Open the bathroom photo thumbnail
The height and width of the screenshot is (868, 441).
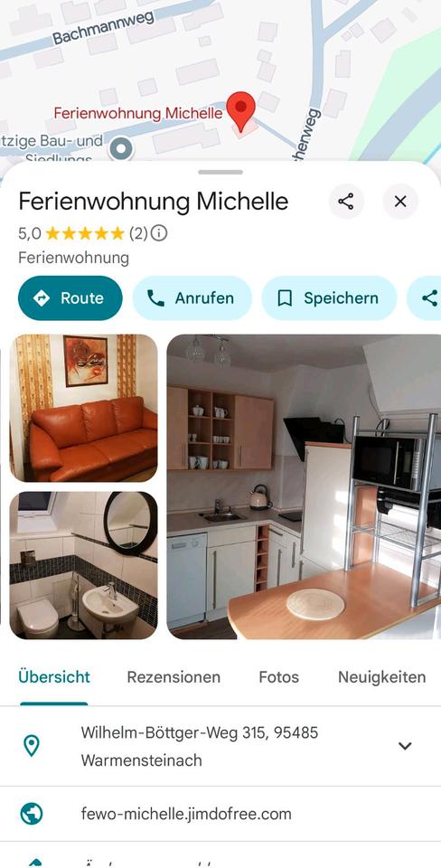(x=83, y=565)
